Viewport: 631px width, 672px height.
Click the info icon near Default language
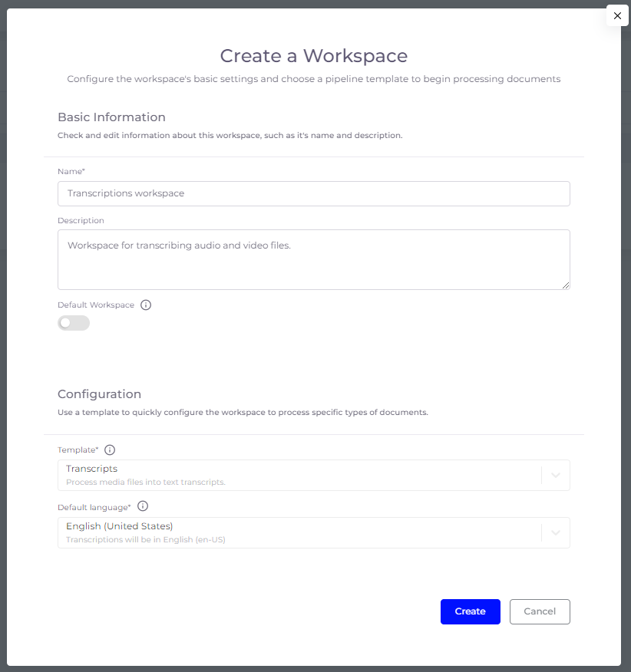click(x=143, y=506)
